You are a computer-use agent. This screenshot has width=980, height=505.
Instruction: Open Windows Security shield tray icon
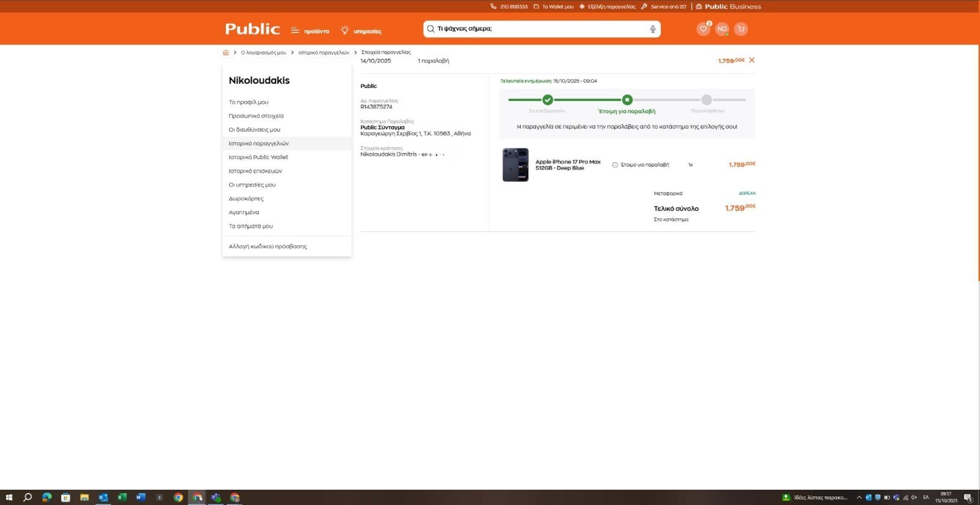[877, 498]
